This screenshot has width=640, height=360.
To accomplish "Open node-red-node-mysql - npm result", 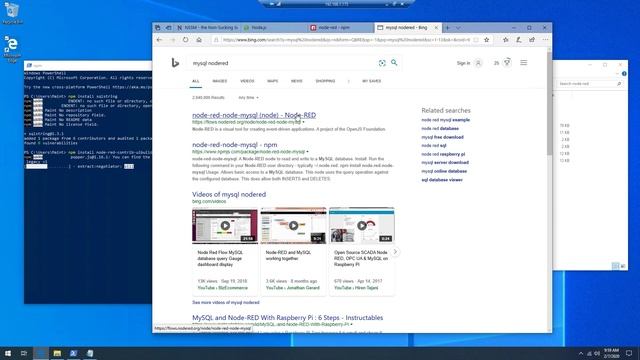I will coord(235,145).
